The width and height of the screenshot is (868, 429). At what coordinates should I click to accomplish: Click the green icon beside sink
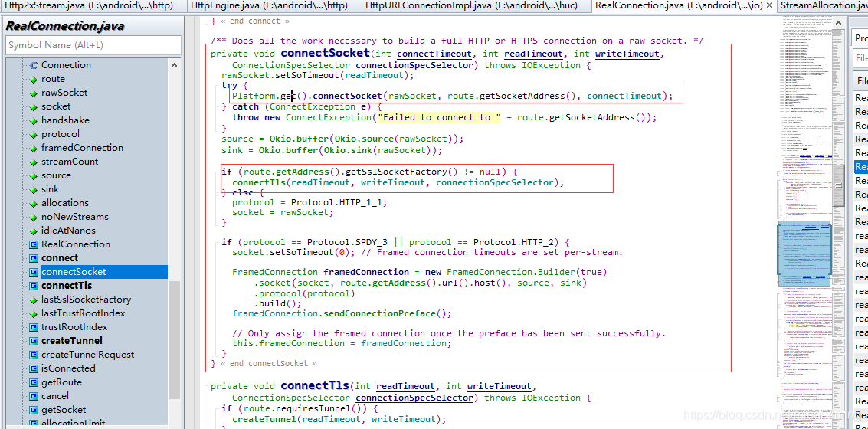click(33, 189)
